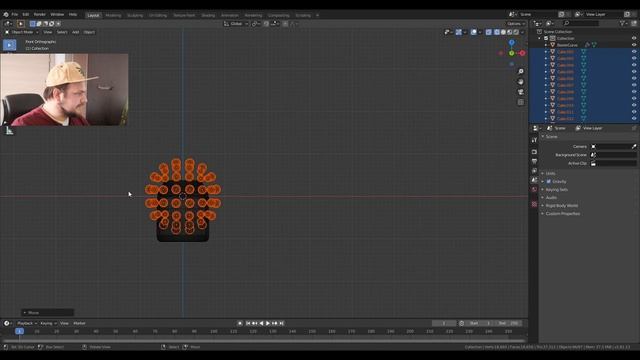Click the Blender logo icon in the top bar
This screenshot has height=360, width=640.
[x=6, y=14]
